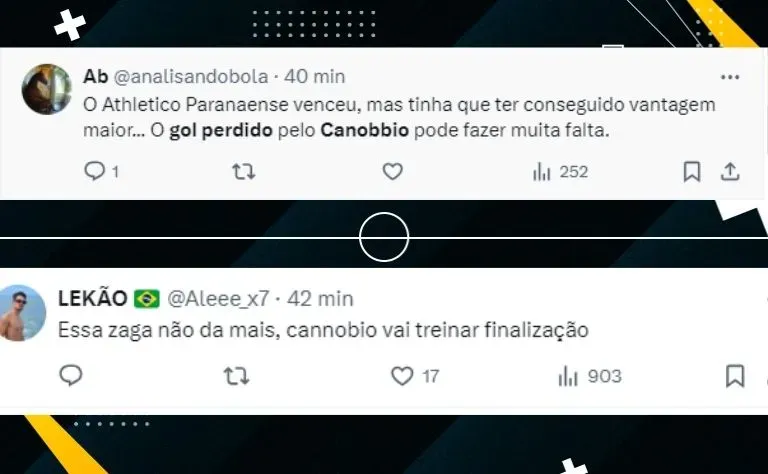Image resolution: width=768 pixels, height=474 pixels.
Task: Open the @Aleee_x7 handle
Action: (218, 298)
